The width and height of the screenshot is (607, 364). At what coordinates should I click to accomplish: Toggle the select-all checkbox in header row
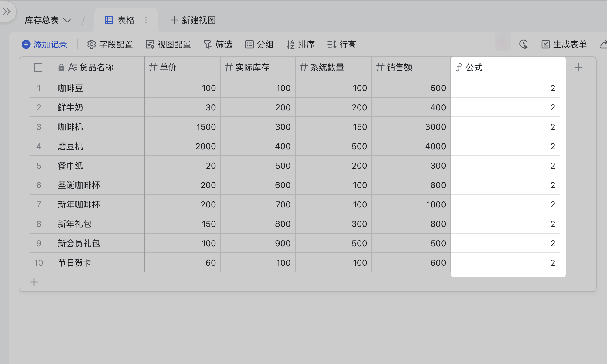38,67
